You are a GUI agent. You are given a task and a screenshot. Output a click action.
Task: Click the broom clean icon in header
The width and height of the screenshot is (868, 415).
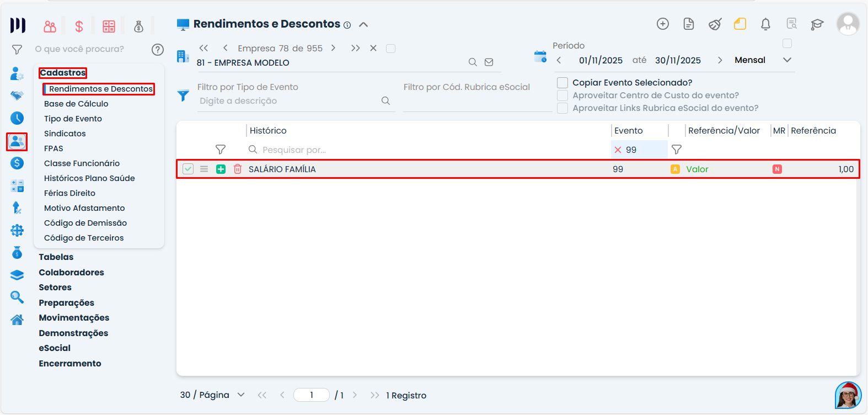[x=715, y=24]
